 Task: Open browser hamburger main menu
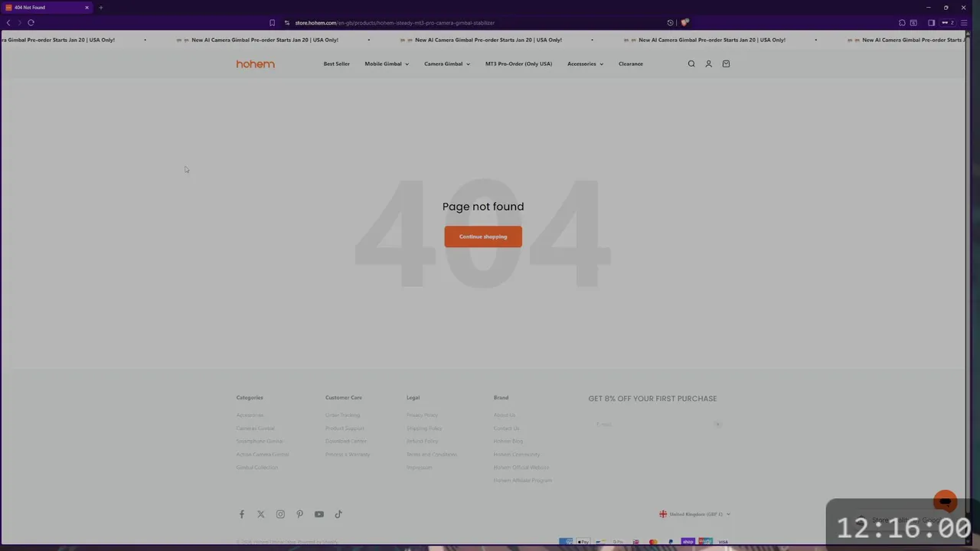point(964,23)
